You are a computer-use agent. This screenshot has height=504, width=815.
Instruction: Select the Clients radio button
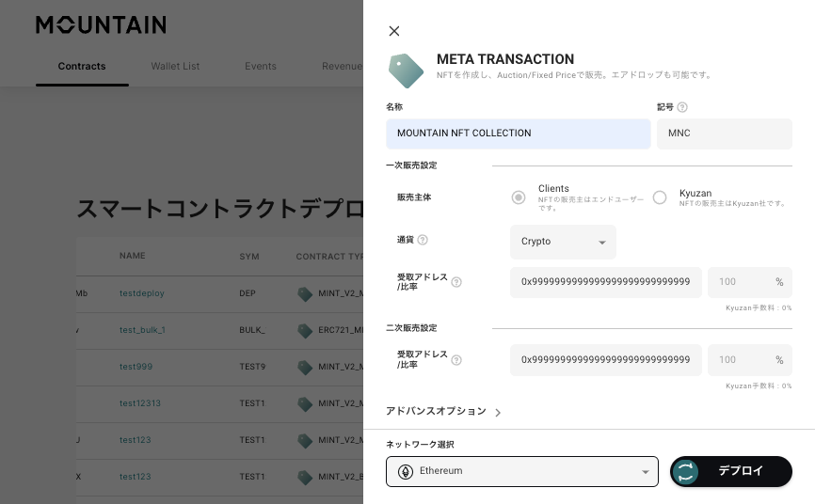pyautogui.click(x=519, y=197)
